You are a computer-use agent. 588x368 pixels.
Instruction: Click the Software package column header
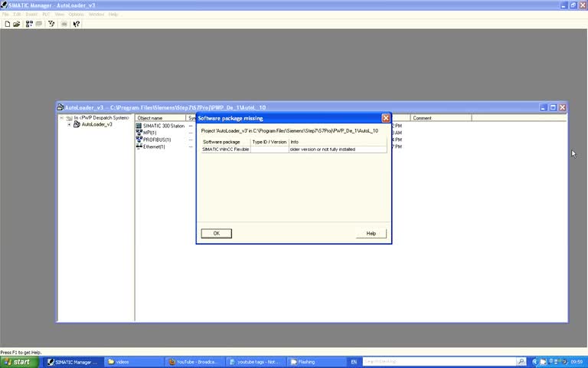226,142
